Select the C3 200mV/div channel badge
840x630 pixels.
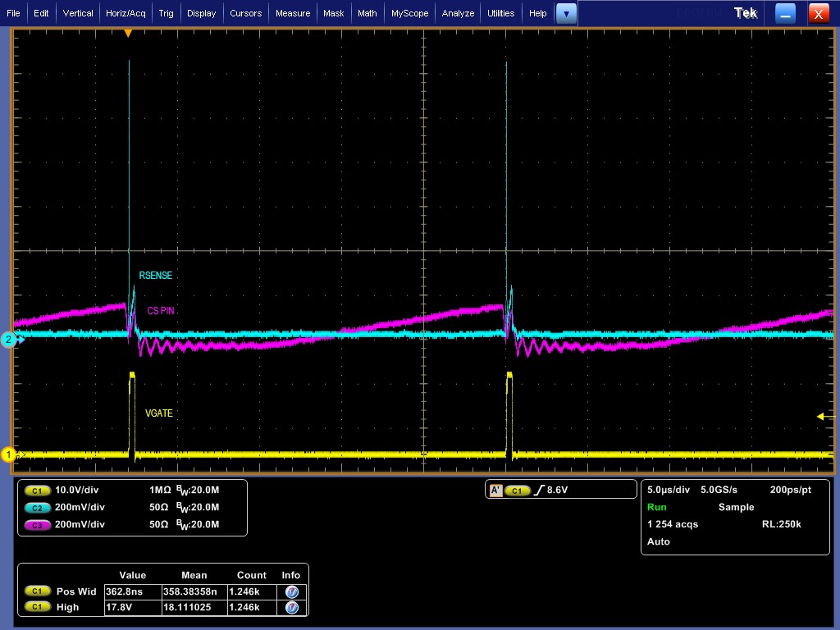[37, 525]
